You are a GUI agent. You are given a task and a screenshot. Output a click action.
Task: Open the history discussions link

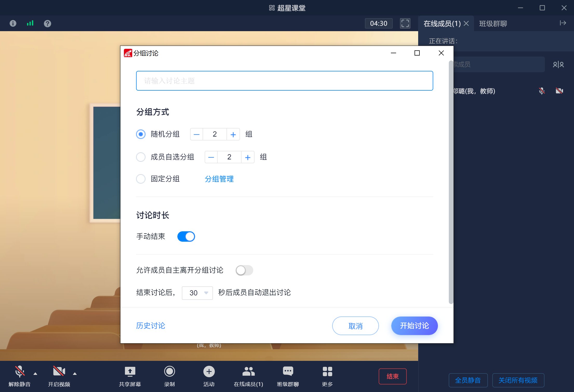[x=151, y=326]
